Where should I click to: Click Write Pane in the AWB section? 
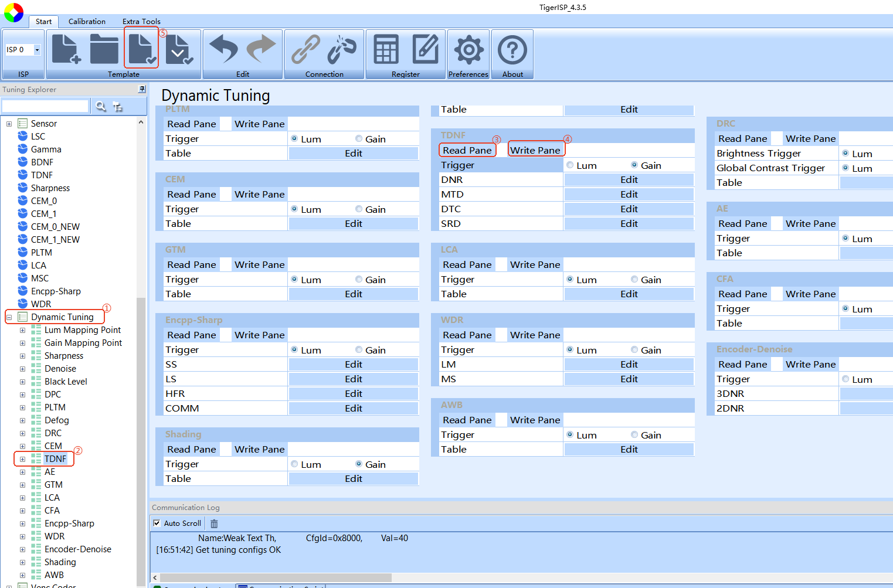(x=535, y=420)
